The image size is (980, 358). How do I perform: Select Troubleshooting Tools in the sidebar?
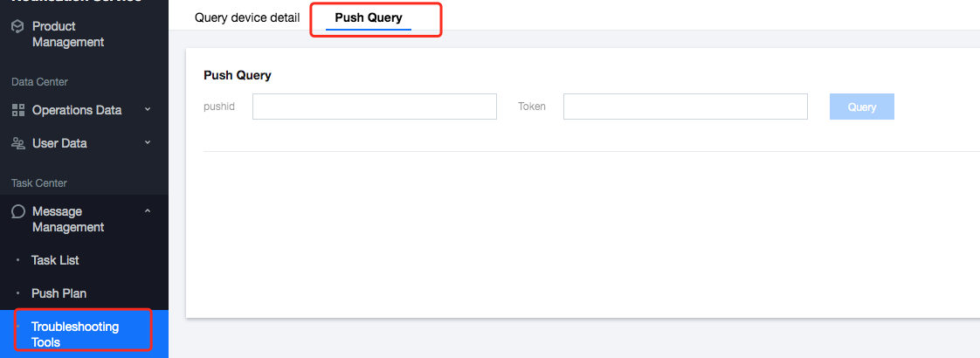(75, 334)
